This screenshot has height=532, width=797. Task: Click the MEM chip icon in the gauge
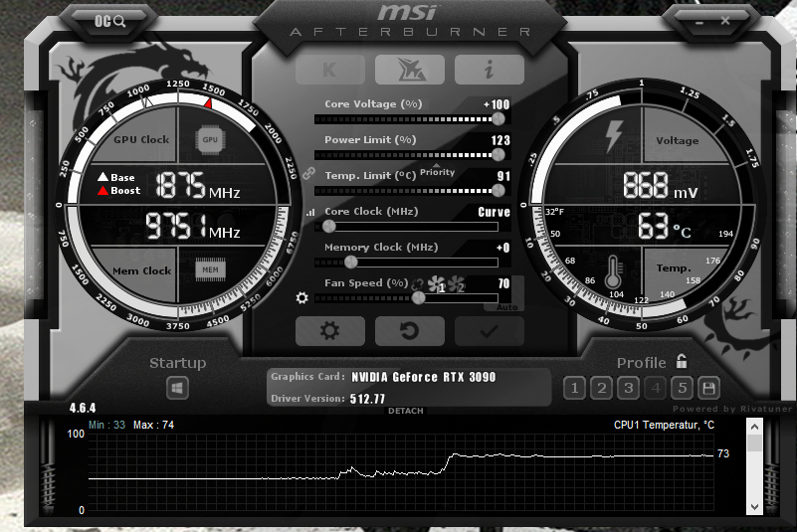210,269
